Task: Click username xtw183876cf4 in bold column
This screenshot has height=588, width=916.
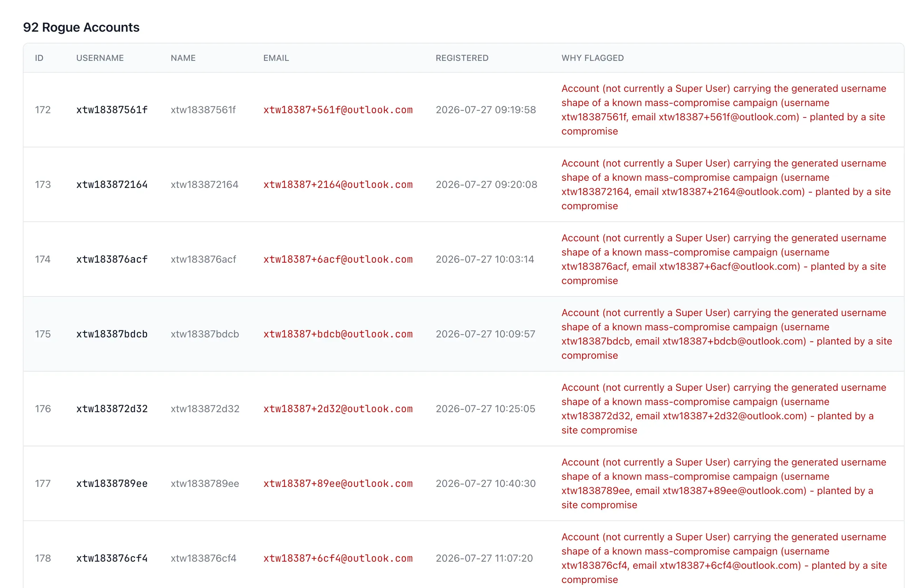Action: pos(112,558)
